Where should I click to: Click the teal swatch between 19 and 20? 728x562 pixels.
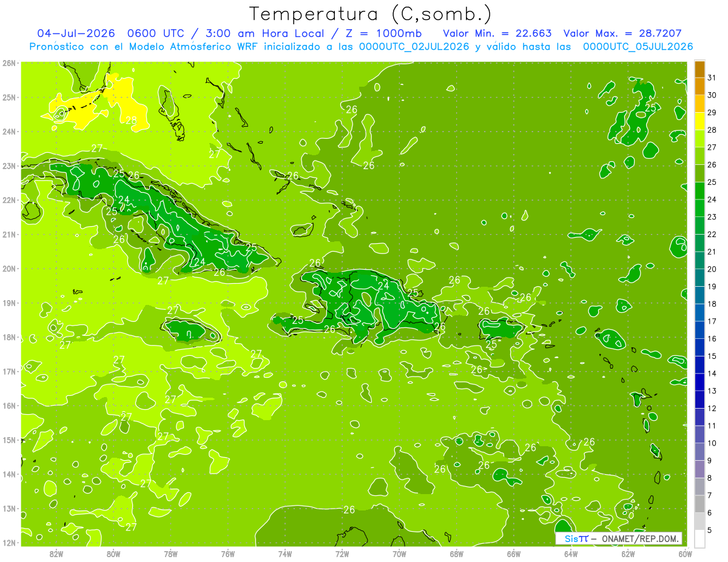tap(699, 278)
